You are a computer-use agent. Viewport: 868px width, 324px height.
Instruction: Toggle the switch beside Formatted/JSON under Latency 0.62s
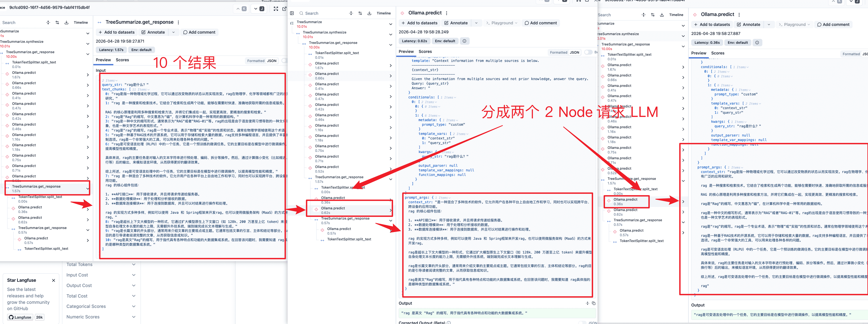tap(588, 52)
